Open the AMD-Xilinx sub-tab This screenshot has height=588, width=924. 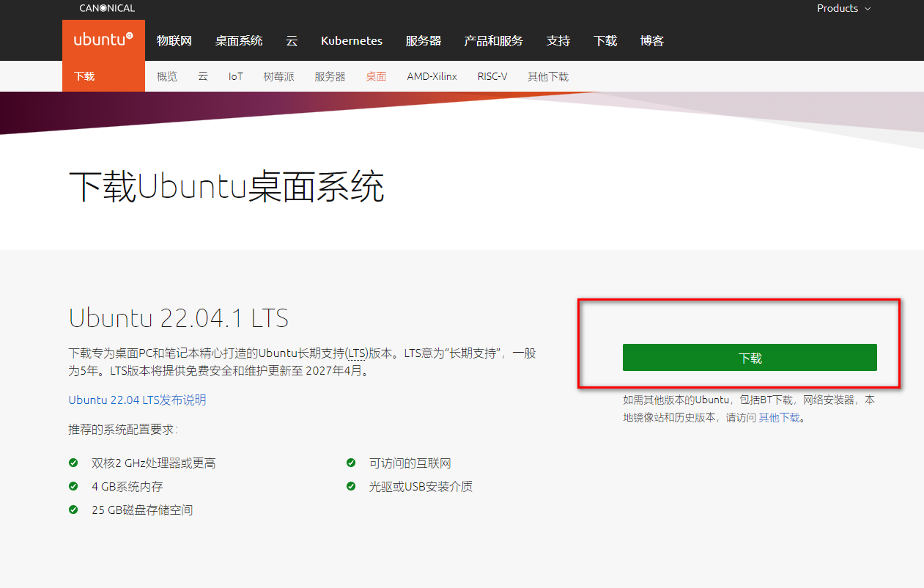coord(432,76)
